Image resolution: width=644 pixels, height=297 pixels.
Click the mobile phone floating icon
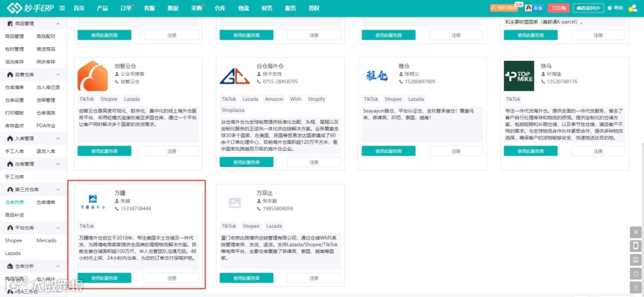tap(636, 246)
